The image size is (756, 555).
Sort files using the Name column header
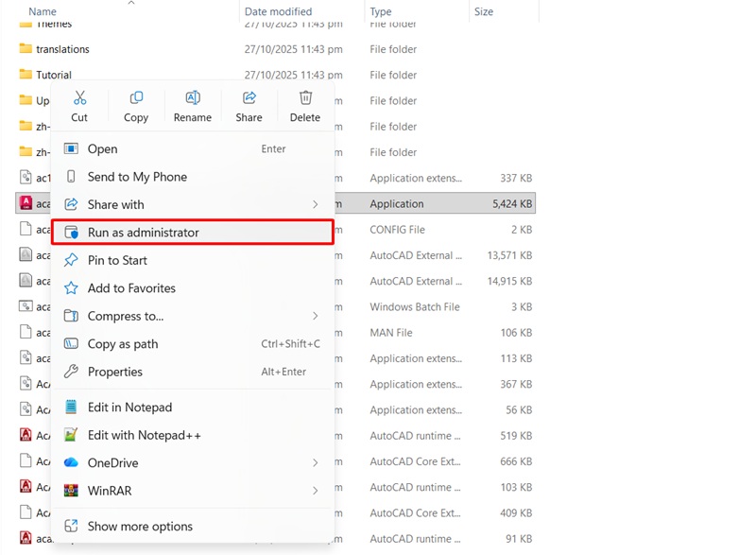pos(42,10)
